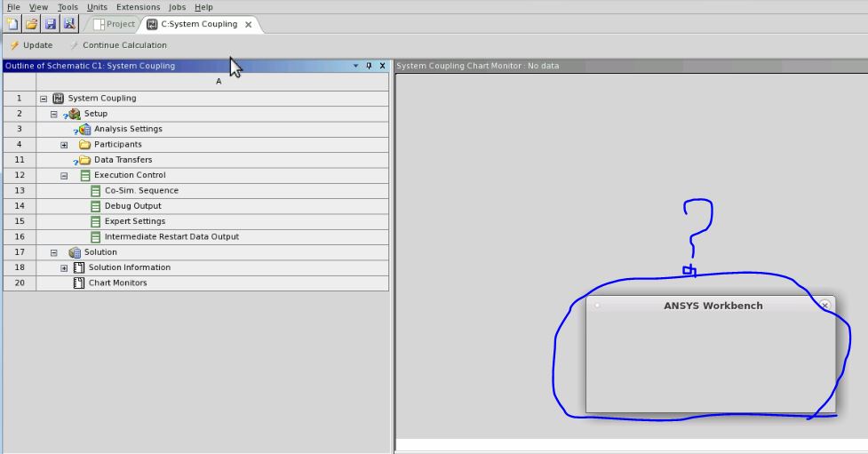This screenshot has width=868, height=454.
Task: Click row number 12 header
Action: (x=20, y=175)
